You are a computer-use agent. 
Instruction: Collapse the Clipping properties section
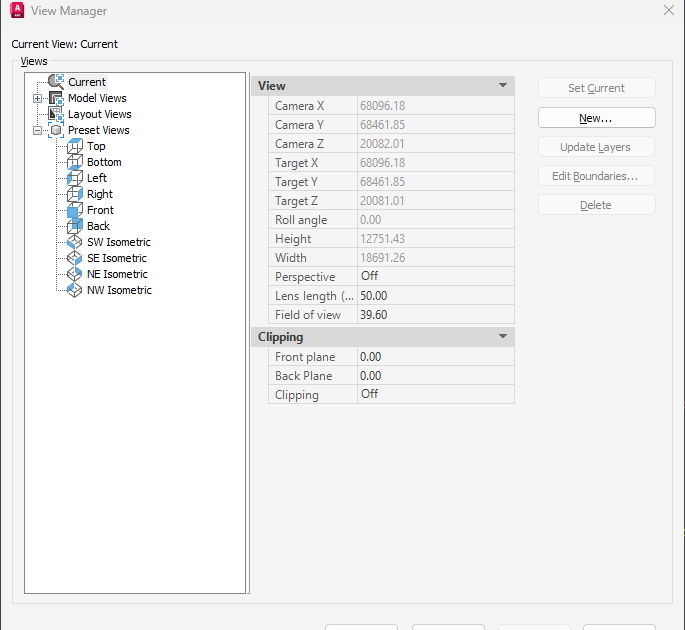pyautogui.click(x=502, y=337)
